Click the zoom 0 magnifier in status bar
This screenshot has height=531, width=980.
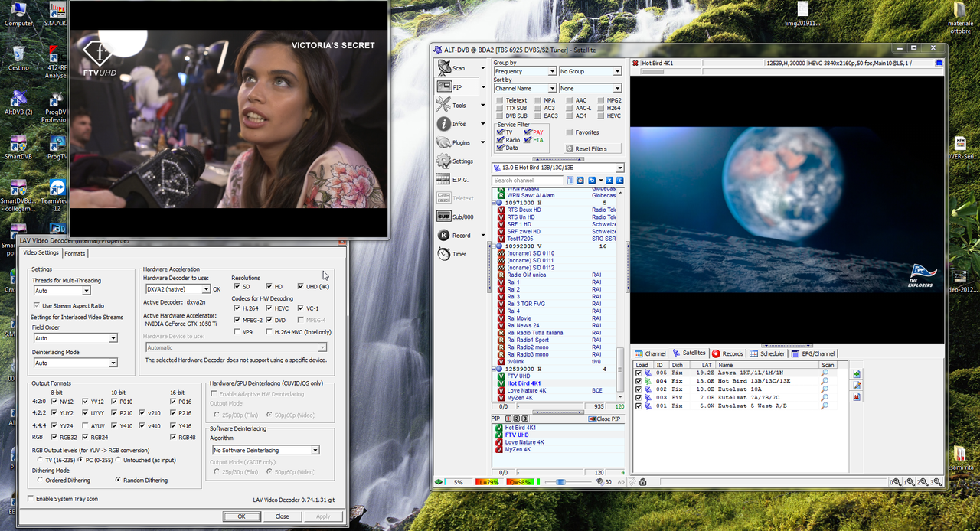coord(895,482)
